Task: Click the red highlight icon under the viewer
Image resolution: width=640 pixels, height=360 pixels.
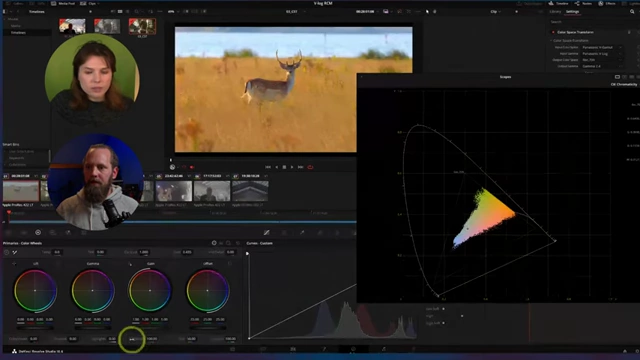Action: [x=191, y=167]
